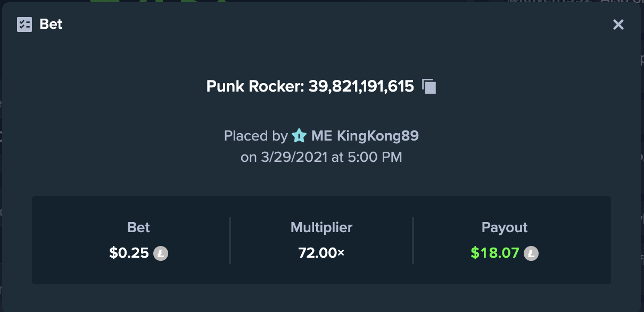Click the checklist icon beside Bet title
The image size is (644, 312).
(x=24, y=24)
